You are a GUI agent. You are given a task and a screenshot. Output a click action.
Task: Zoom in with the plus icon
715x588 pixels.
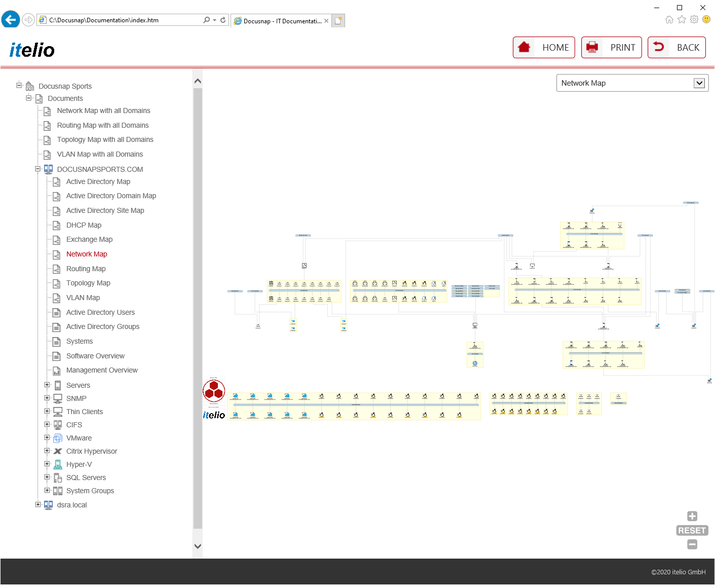click(x=692, y=516)
